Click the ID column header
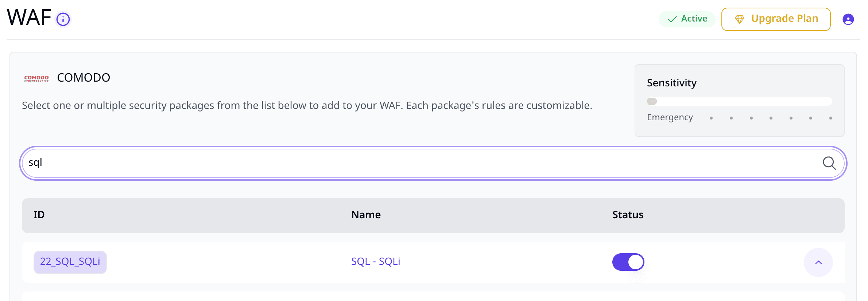This screenshot has height=301, width=868. [39, 215]
